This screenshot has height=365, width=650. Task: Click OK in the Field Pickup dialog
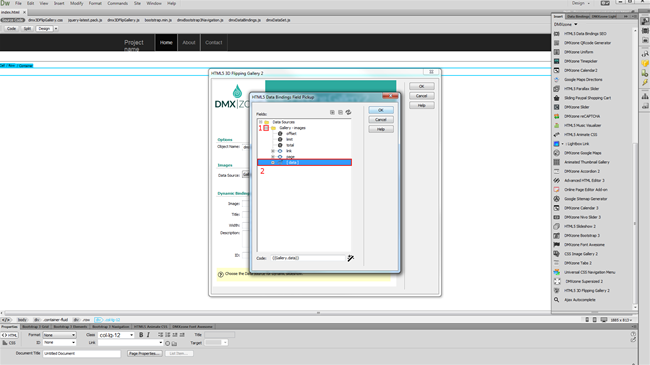click(381, 110)
